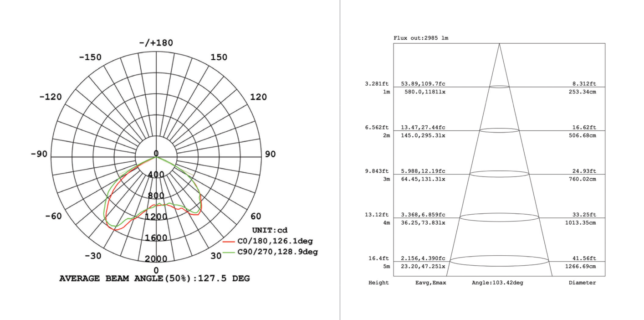
Task: Select the "-/+180" angle label
Action: pos(156,43)
